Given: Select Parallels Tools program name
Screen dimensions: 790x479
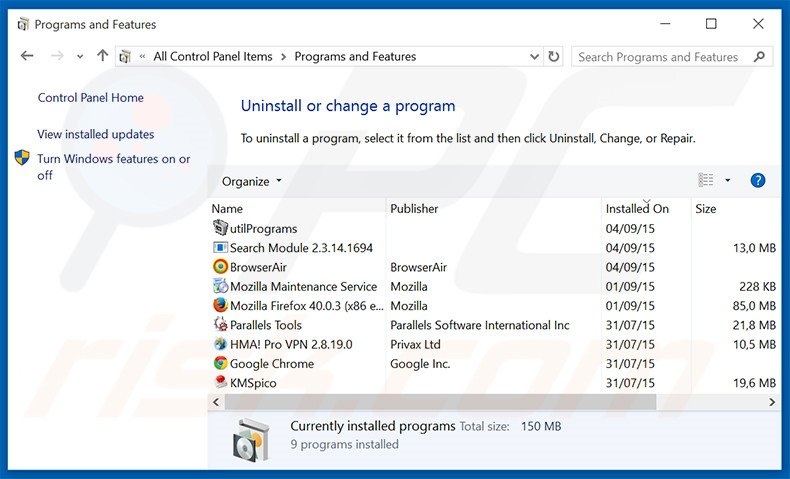Looking at the screenshot, I should (x=266, y=325).
